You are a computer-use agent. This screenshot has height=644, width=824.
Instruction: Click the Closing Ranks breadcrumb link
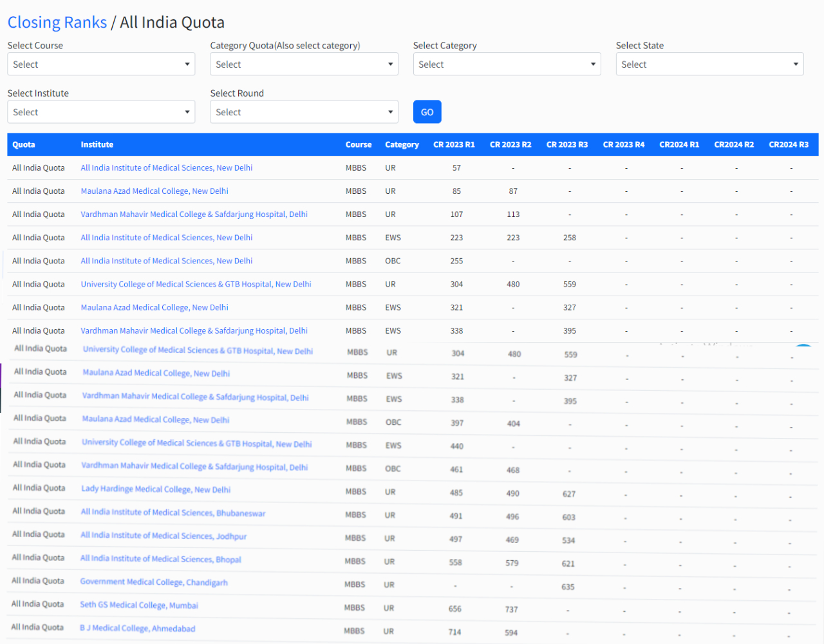[57, 23]
